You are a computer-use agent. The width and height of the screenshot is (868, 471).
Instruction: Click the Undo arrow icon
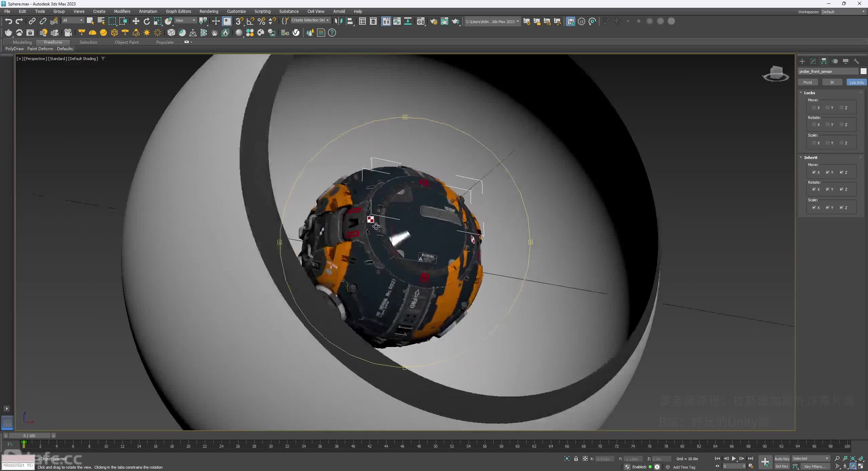coord(8,21)
